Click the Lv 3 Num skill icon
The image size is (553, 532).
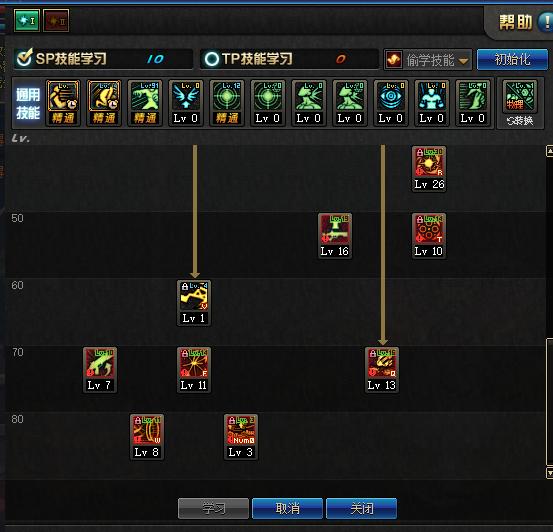[x=241, y=430]
